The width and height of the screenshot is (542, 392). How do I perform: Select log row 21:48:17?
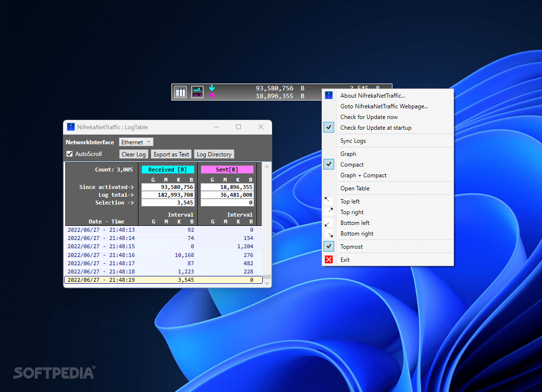(x=163, y=263)
